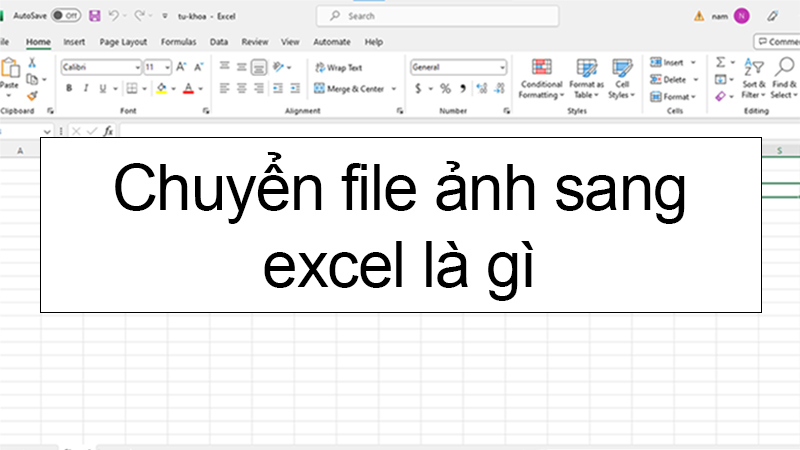Click the Percent Style icon
This screenshot has height=450, width=800.
point(446,89)
